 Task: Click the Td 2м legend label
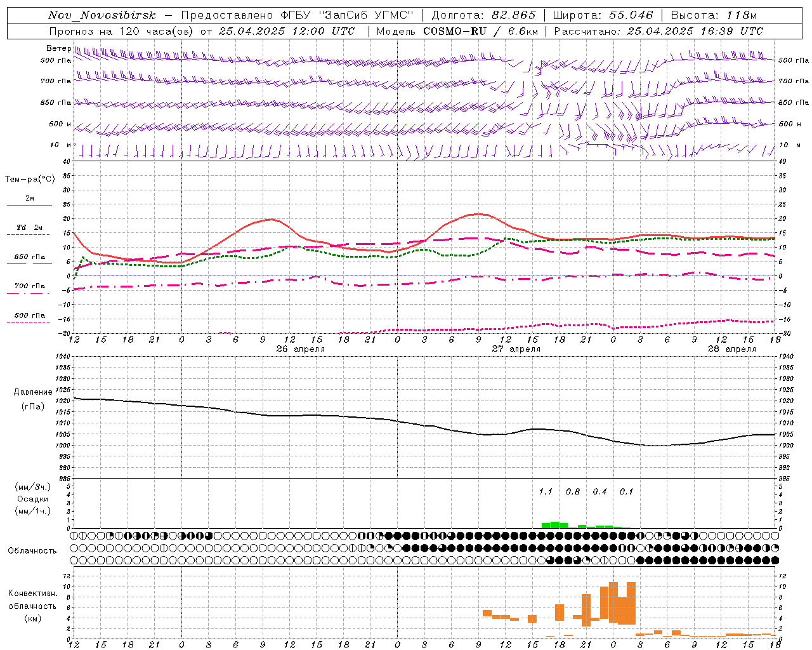click(x=29, y=227)
